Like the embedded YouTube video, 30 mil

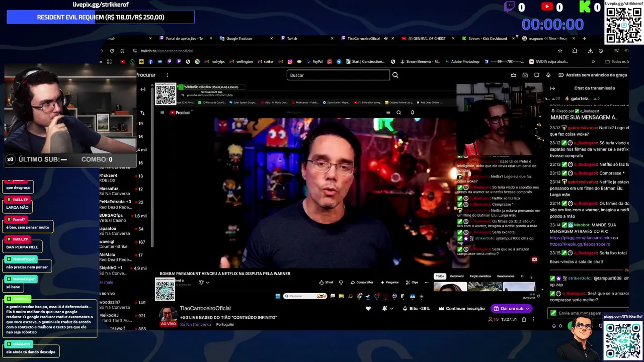(x=326, y=282)
